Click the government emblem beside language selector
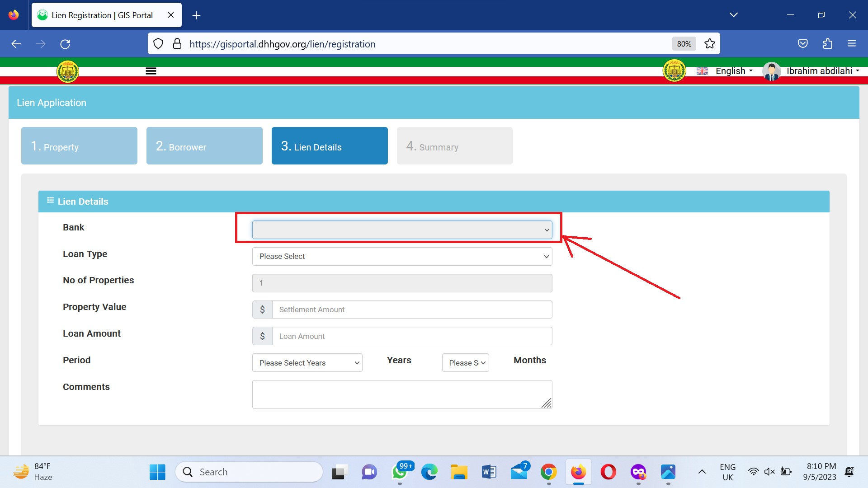 [674, 71]
